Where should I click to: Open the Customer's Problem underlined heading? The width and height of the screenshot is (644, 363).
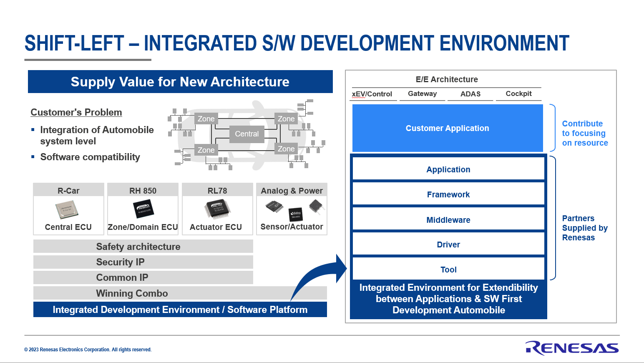pos(76,113)
